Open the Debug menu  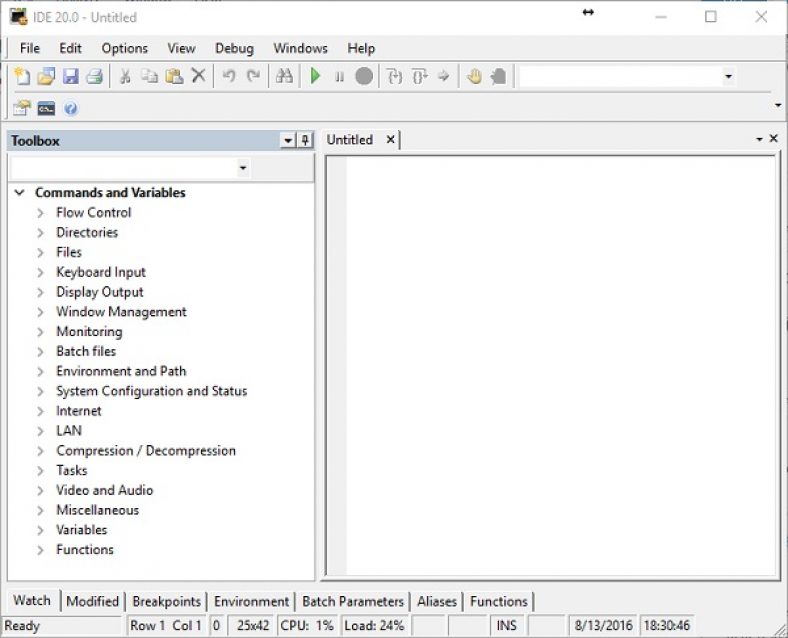pyautogui.click(x=234, y=48)
